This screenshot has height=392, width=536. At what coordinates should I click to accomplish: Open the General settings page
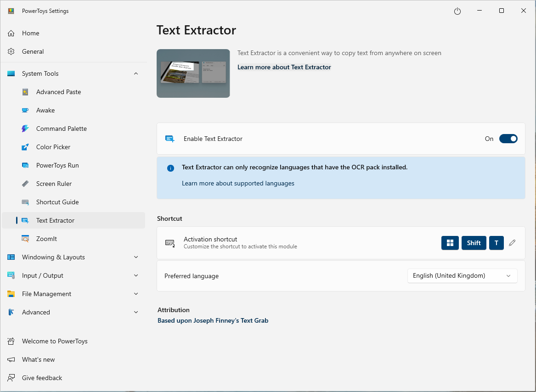(73, 51)
